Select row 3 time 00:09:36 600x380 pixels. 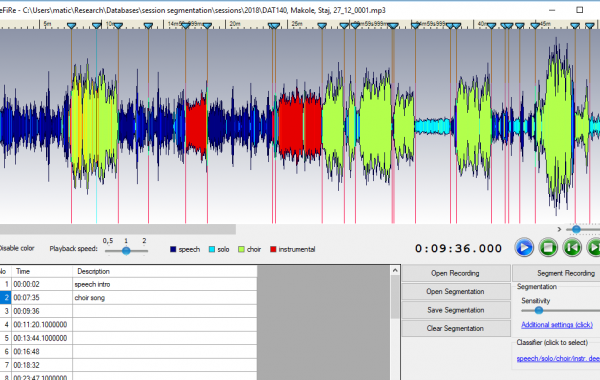42,311
